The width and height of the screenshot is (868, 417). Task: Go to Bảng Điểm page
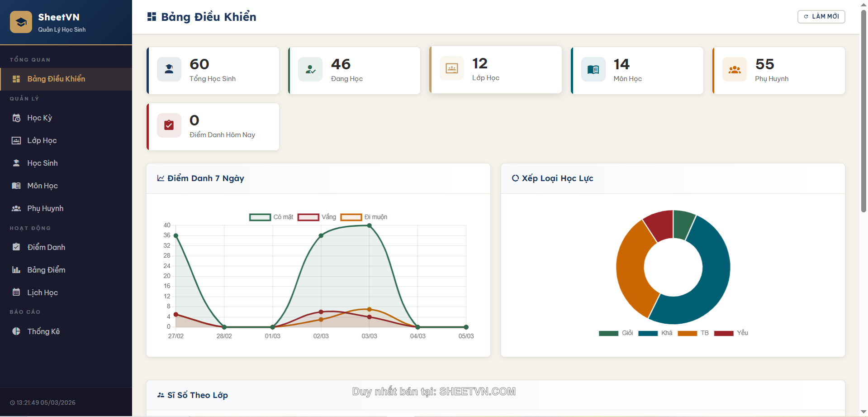click(46, 270)
